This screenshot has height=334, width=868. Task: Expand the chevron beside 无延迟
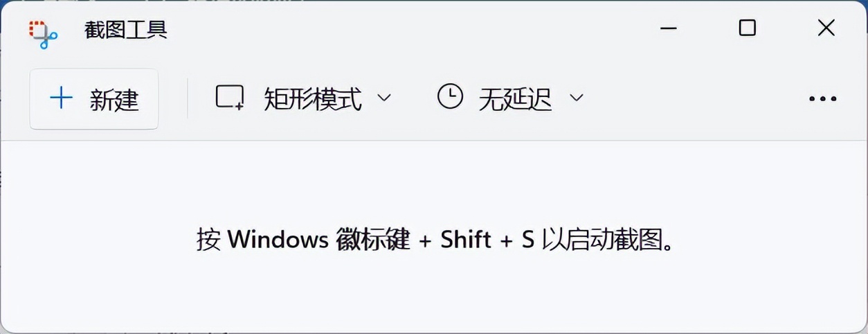click(x=577, y=98)
